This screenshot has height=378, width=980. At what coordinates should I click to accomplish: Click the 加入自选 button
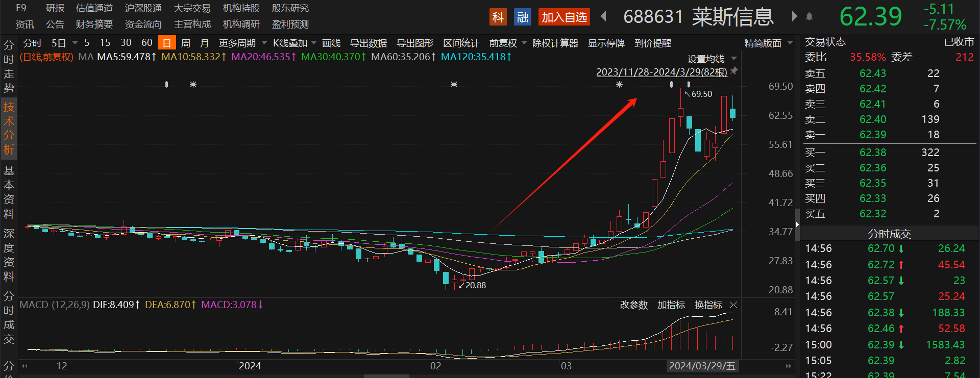pyautogui.click(x=564, y=17)
